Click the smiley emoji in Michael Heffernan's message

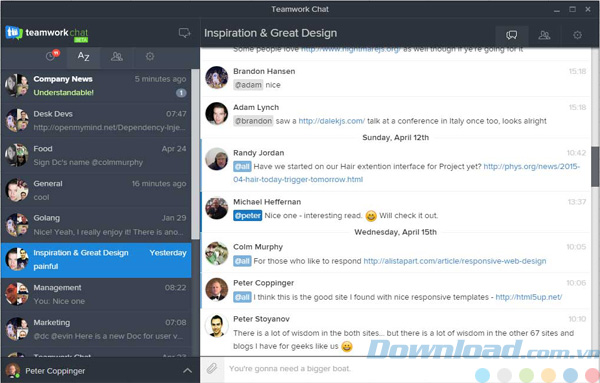coord(371,216)
